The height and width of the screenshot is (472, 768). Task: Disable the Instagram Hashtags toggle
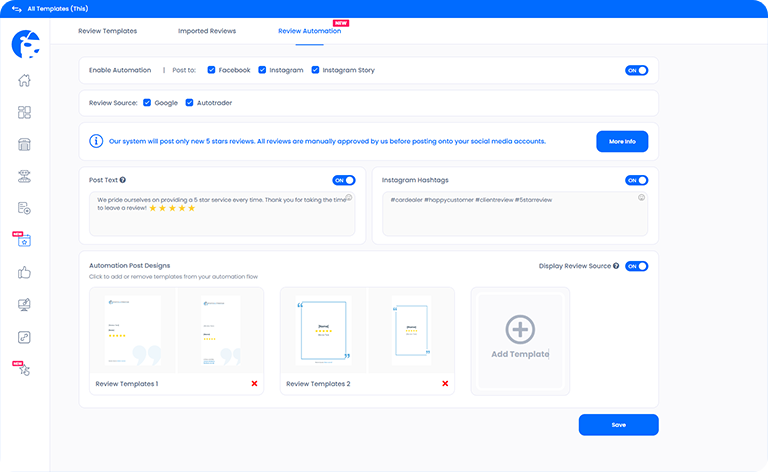tap(636, 180)
